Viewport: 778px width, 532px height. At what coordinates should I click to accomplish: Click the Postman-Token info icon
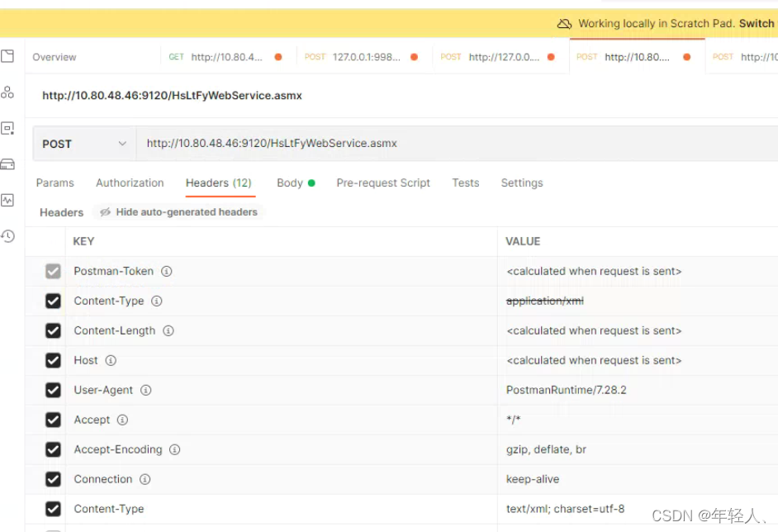[x=167, y=271]
